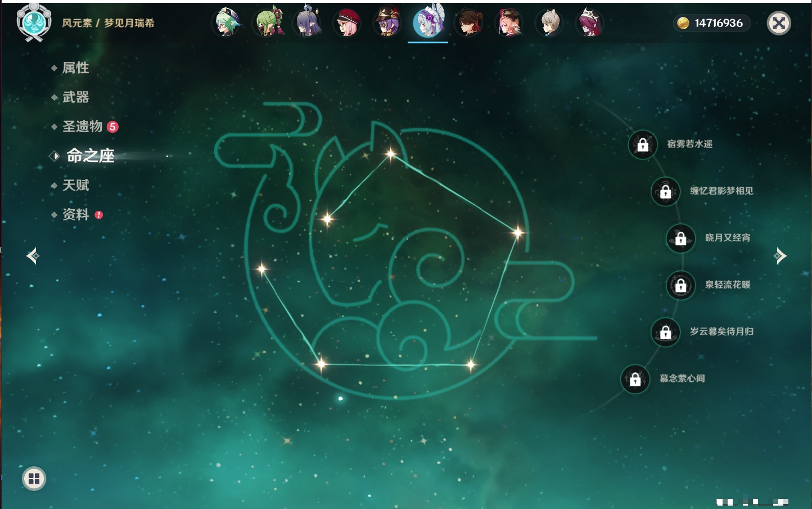Viewport: 812px width, 509px height.
Task: Click the Anemo element emblem
Action: click(34, 22)
